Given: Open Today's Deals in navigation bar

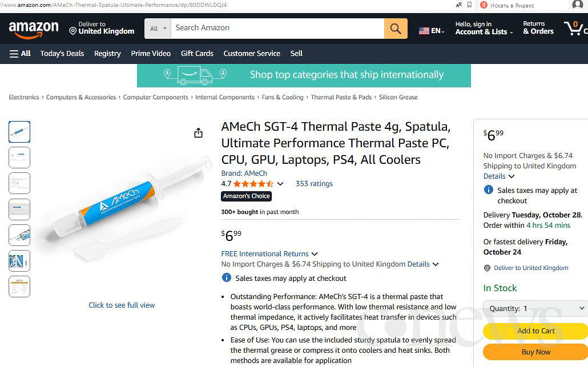Looking at the screenshot, I should [62, 54].
